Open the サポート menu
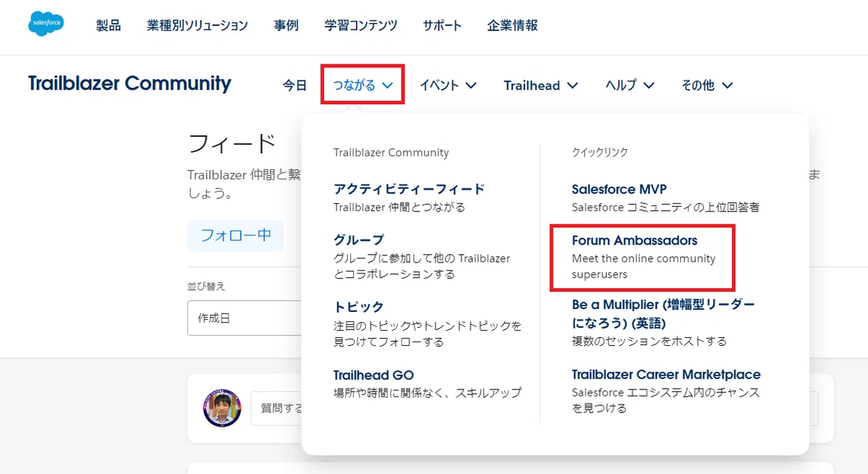Viewport: 868px width, 474px height. (442, 25)
